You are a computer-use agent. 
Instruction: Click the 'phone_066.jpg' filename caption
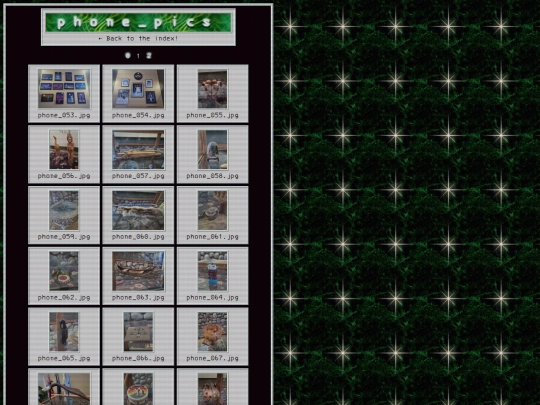[138, 359]
